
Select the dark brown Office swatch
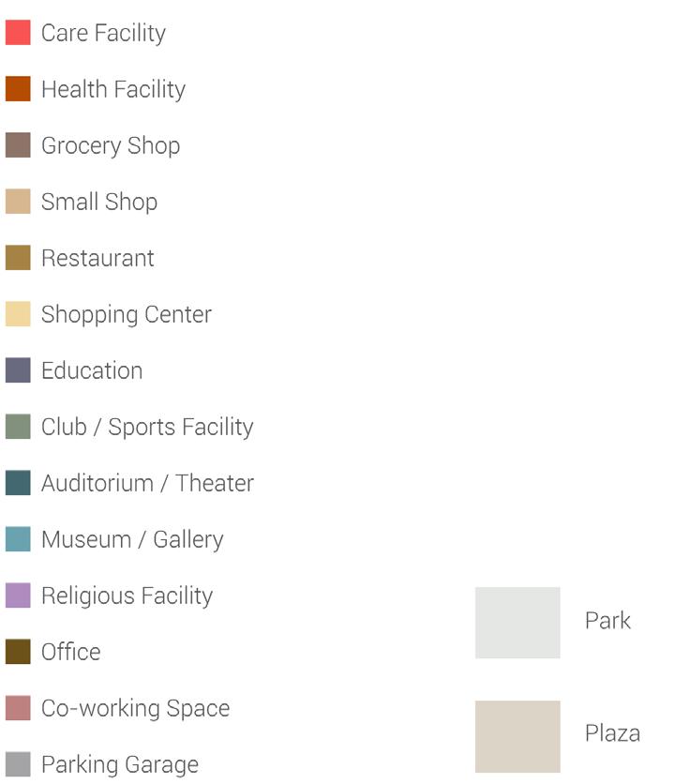pyautogui.click(x=18, y=652)
